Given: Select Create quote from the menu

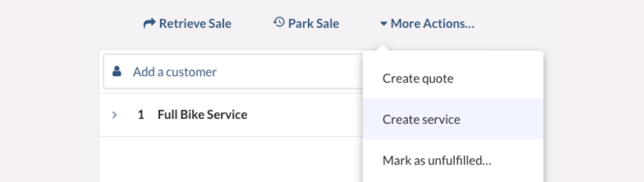Looking at the screenshot, I should (x=418, y=79).
